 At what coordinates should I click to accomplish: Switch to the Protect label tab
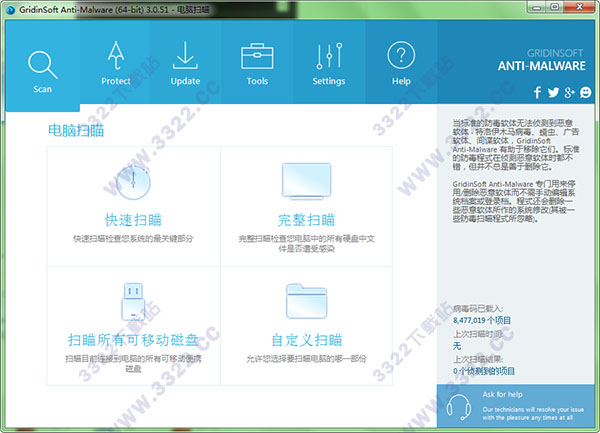[116, 81]
